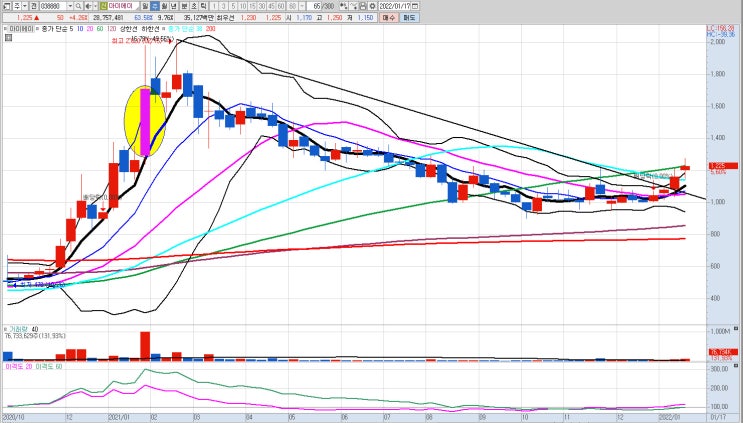Click the print icon in the top toolbar
The width and height of the screenshot is (743, 423).
(362, 6)
